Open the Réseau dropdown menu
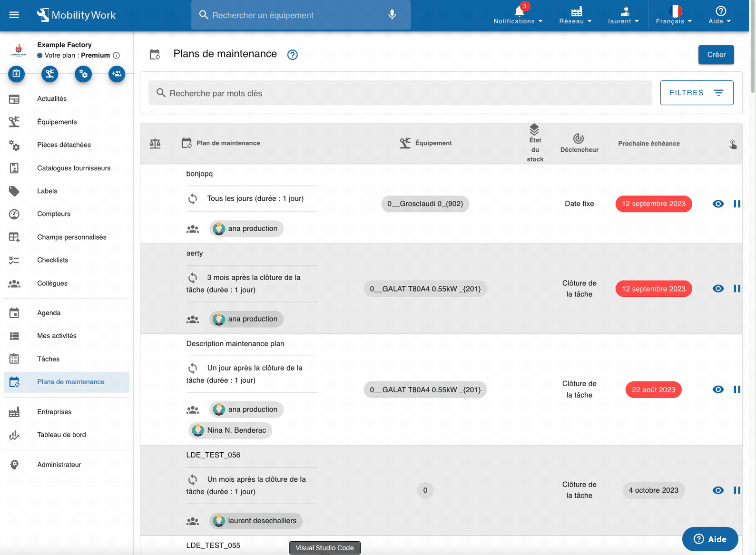 click(x=575, y=15)
